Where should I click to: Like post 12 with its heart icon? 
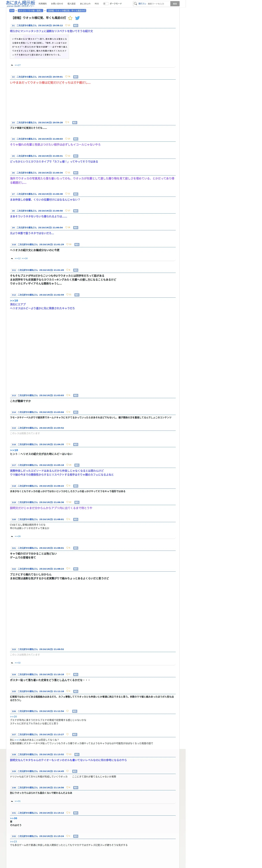[67, 295]
